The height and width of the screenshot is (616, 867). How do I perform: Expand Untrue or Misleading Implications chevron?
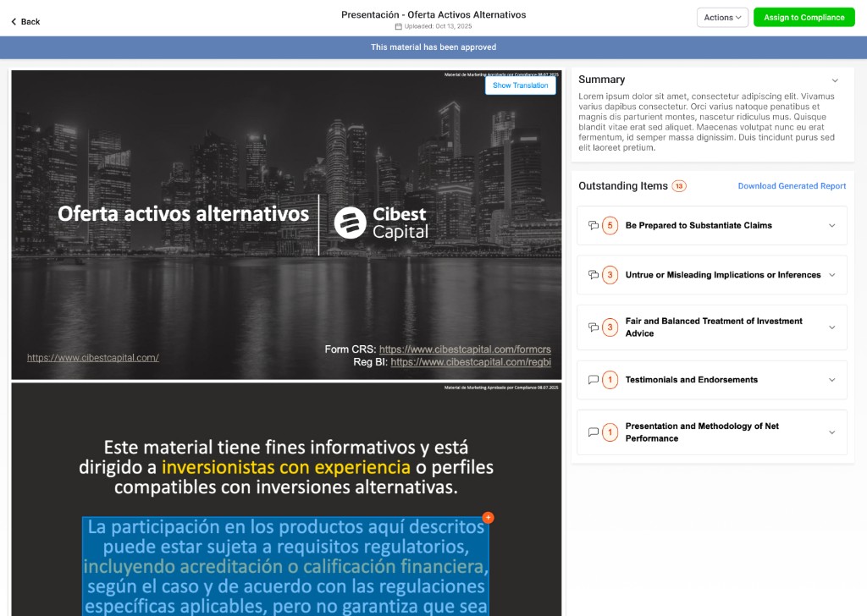tap(831, 275)
